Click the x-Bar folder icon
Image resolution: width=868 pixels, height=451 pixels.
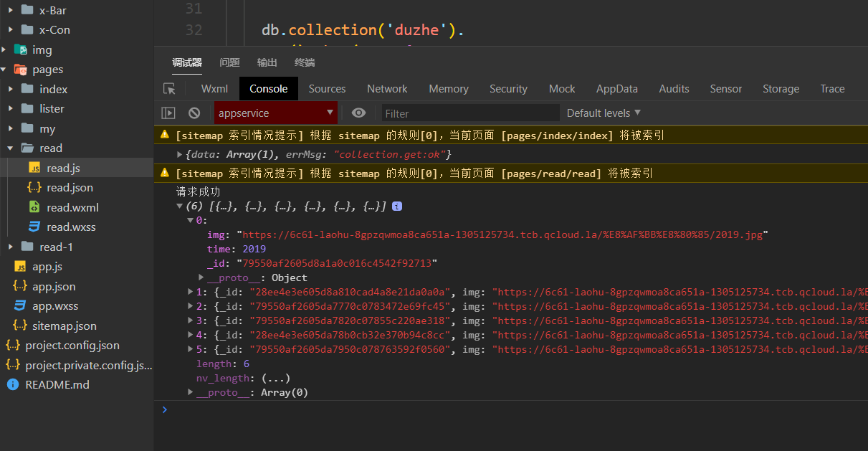pos(27,10)
